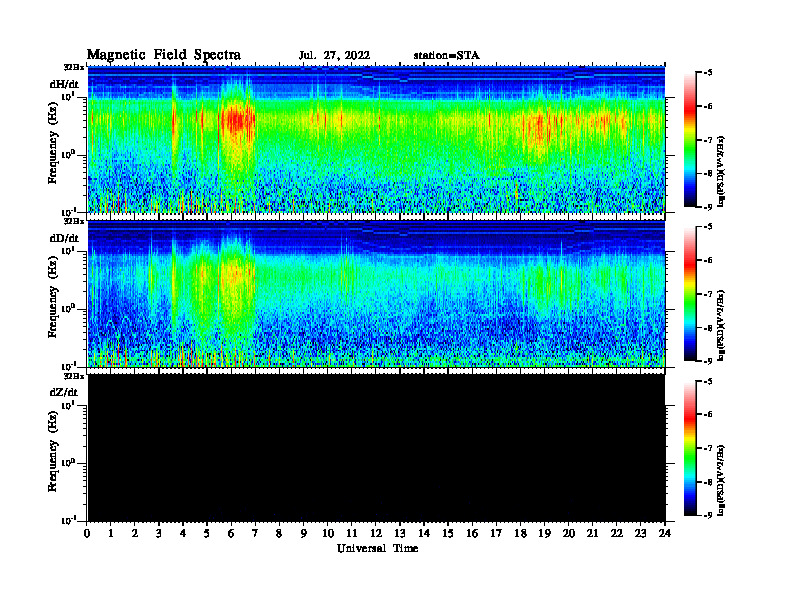Click the hour '6' tick label
792x612 pixels.
231,534
